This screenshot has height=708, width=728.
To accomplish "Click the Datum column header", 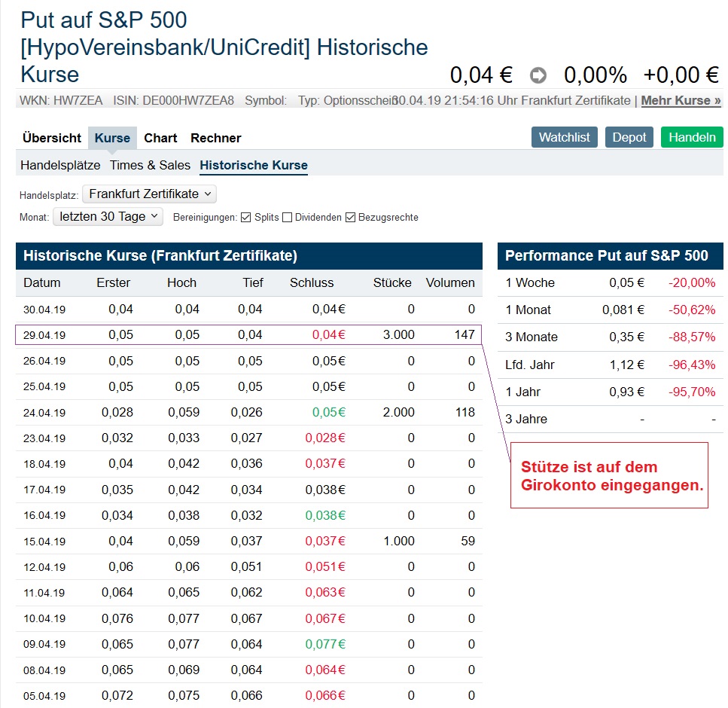I will [42, 282].
